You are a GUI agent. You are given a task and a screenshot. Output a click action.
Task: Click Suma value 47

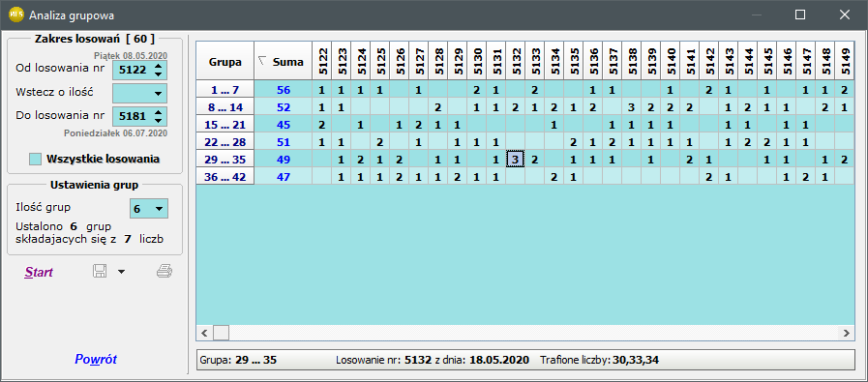pyautogui.click(x=283, y=177)
